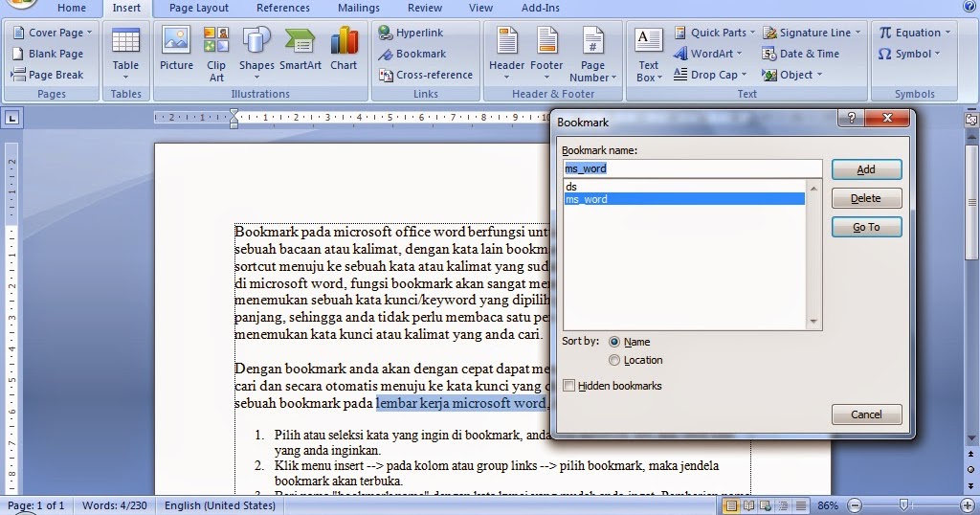Switch to Web Layout view
The image size is (980, 515).
pos(765,505)
